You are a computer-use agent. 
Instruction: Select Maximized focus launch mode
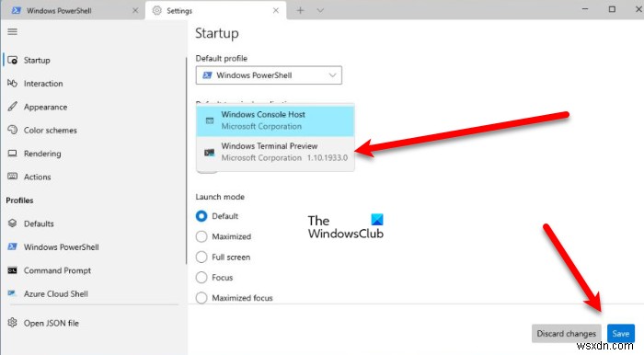pos(201,298)
